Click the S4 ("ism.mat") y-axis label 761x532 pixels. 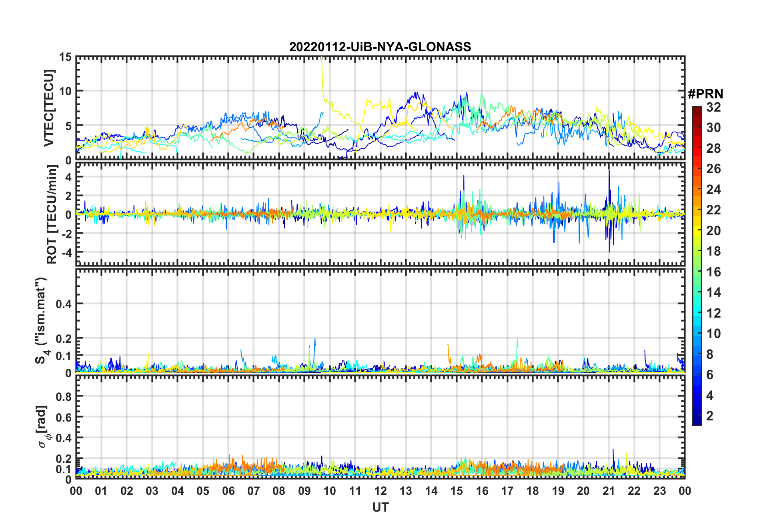(x=42, y=320)
